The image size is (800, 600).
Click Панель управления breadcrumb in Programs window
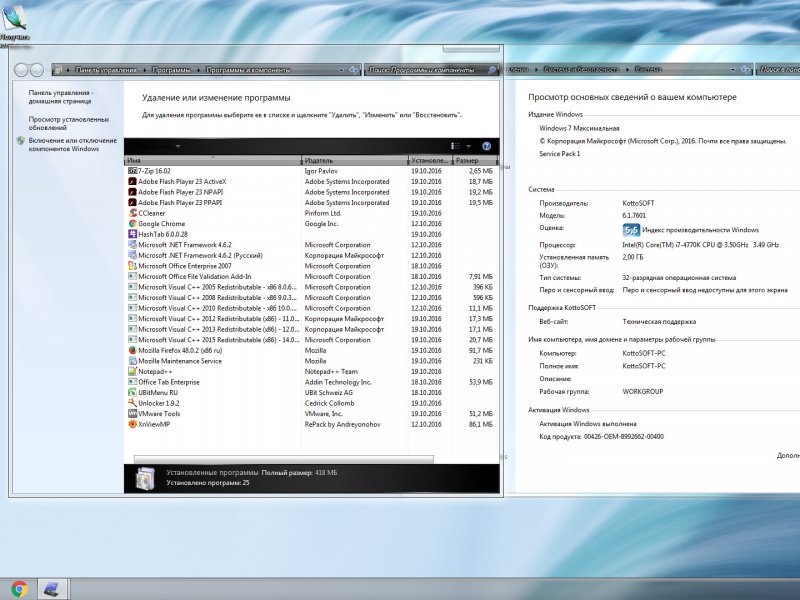tap(106, 70)
